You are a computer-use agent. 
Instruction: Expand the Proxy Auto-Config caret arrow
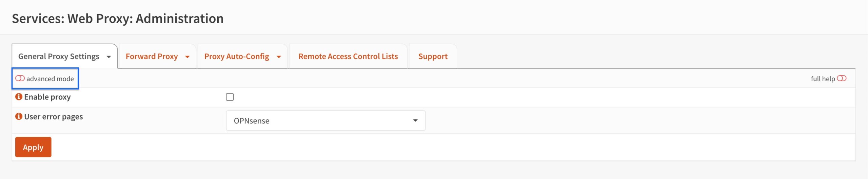pyautogui.click(x=279, y=57)
